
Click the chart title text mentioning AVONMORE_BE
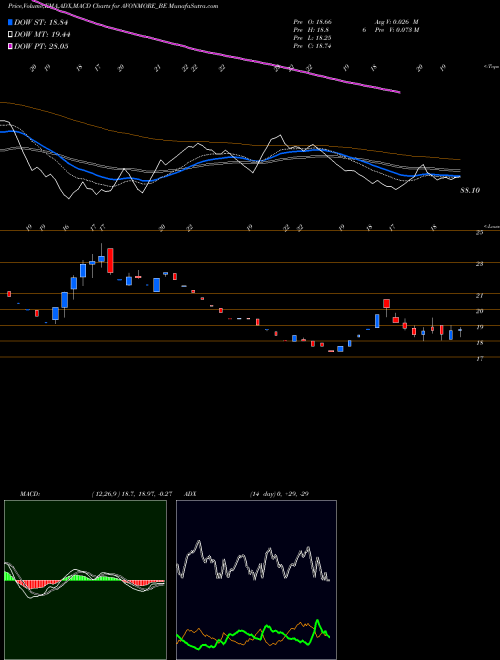(113, 6)
